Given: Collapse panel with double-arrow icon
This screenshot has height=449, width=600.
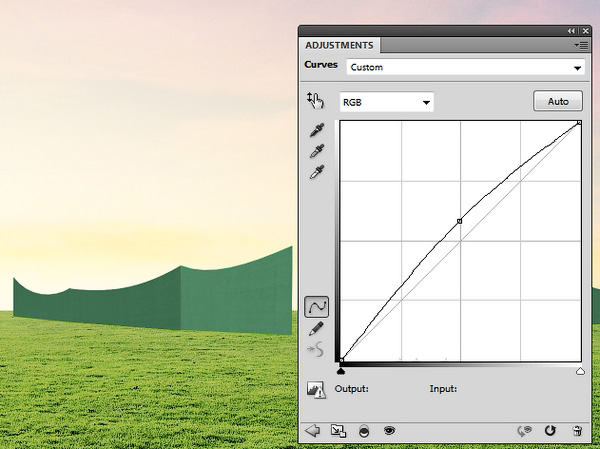Looking at the screenshot, I should (571, 31).
